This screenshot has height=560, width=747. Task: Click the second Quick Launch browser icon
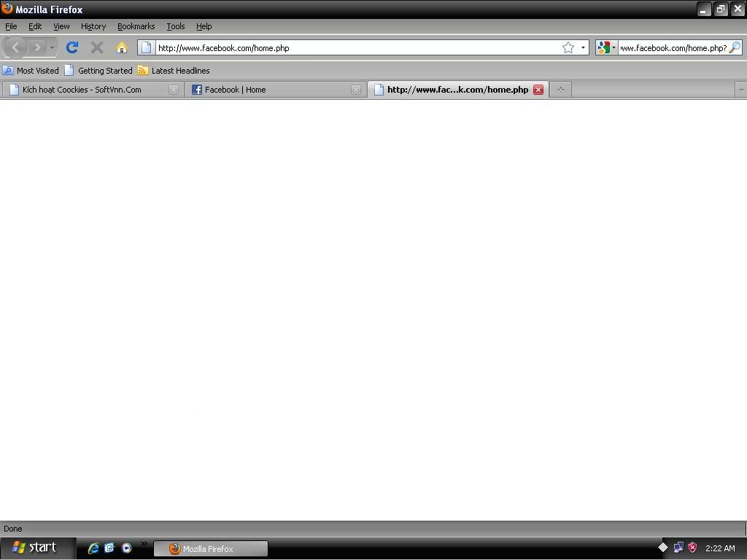pyautogui.click(x=109, y=548)
